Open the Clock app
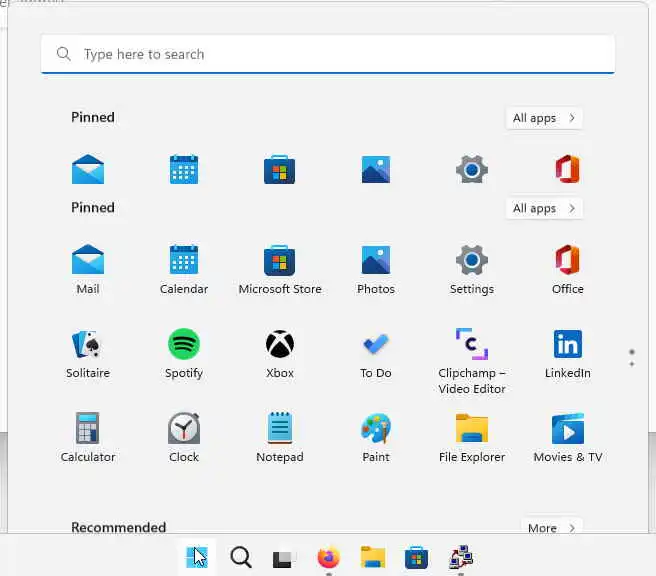The height and width of the screenshot is (576, 656). tap(184, 438)
